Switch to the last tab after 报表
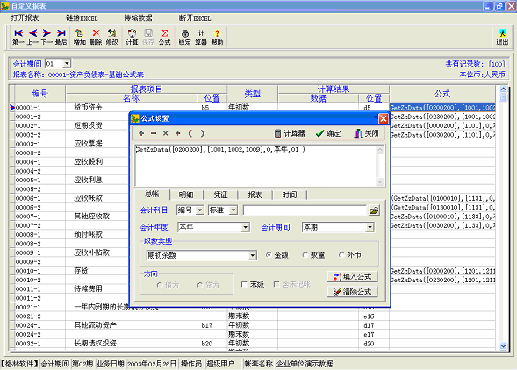The image size is (517, 370). click(x=290, y=195)
